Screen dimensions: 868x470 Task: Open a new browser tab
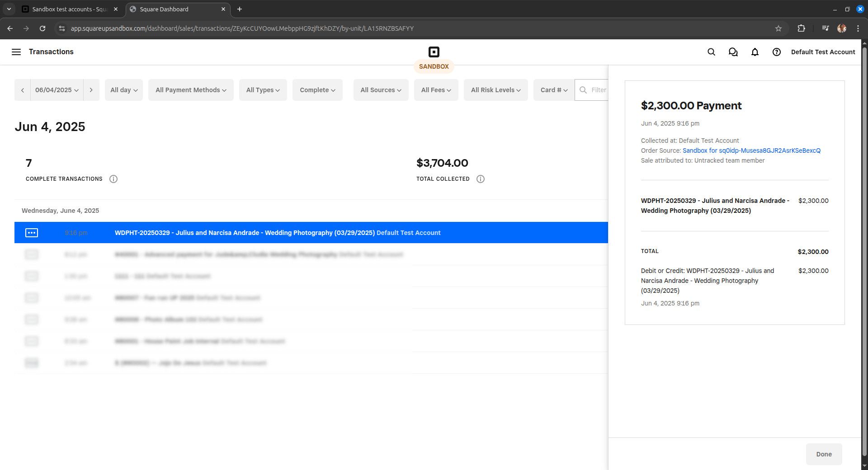tap(240, 9)
